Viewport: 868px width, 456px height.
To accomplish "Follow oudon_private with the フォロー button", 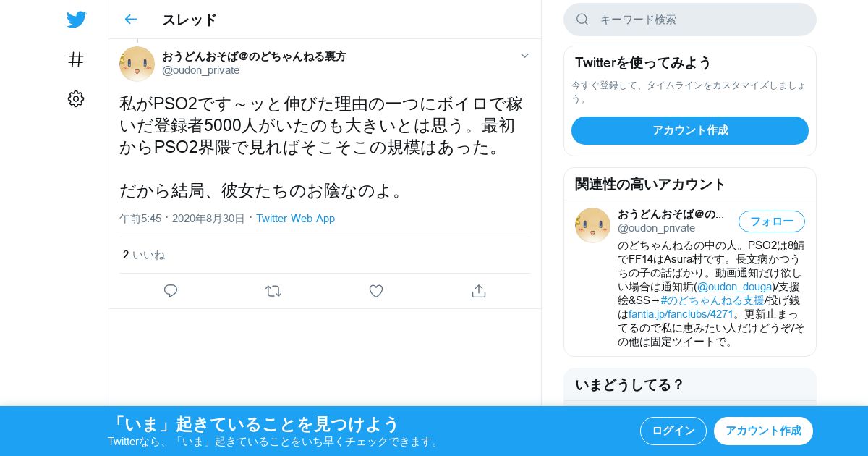I will 771,221.
